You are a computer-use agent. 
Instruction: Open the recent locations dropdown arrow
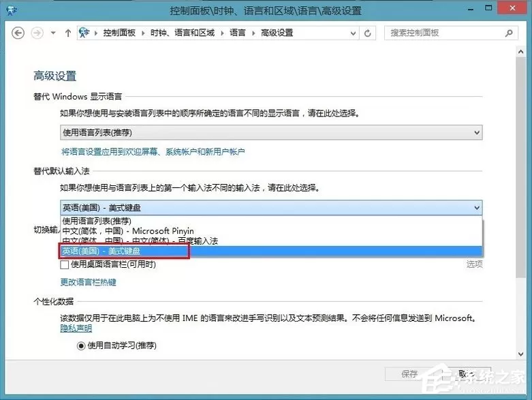[x=53, y=33]
